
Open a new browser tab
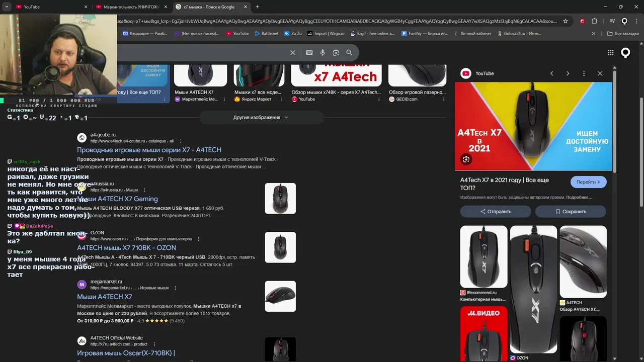click(258, 7)
